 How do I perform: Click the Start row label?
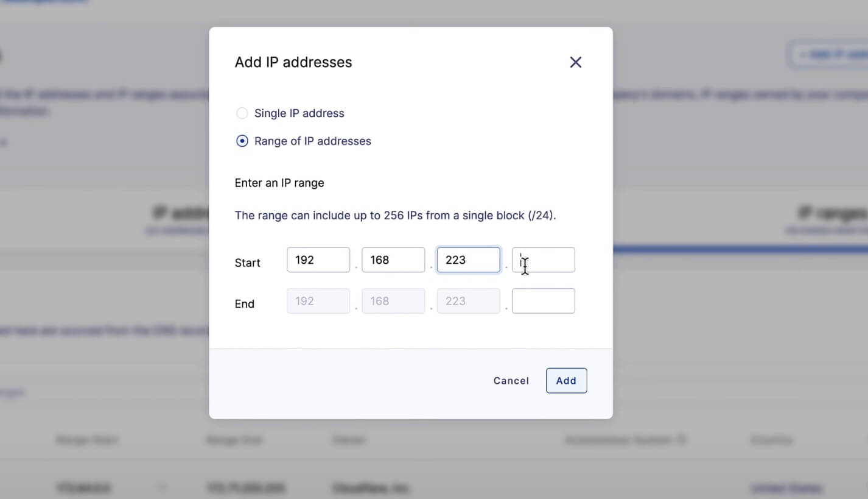(247, 263)
